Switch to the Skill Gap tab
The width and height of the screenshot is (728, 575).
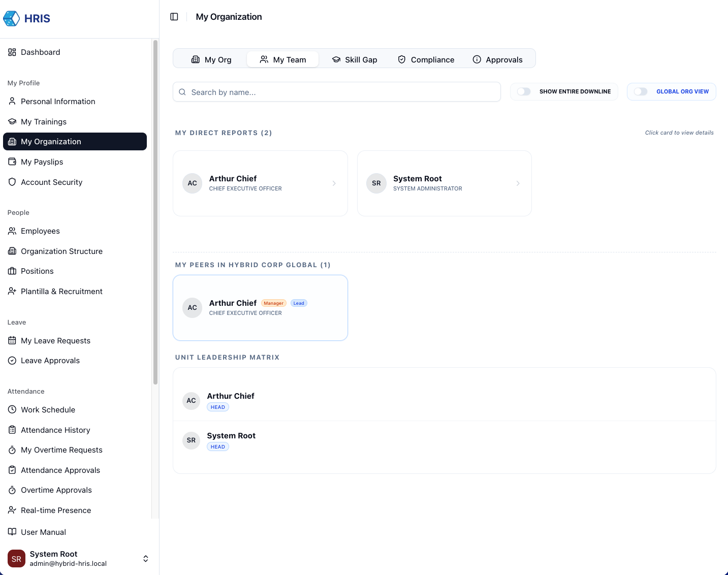tap(355, 60)
